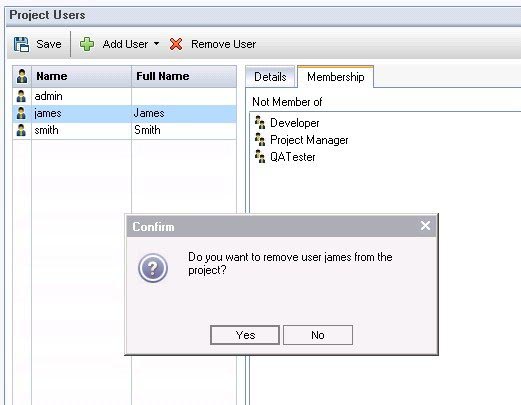This screenshot has width=521, height=405.
Task: Click the user icon column header
Action: (x=22, y=76)
